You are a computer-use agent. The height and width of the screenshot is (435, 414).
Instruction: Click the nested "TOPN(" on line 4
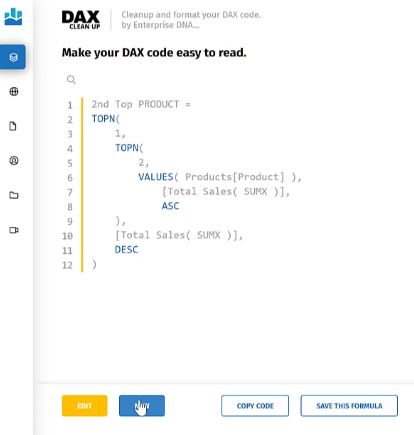(x=129, y=148)
